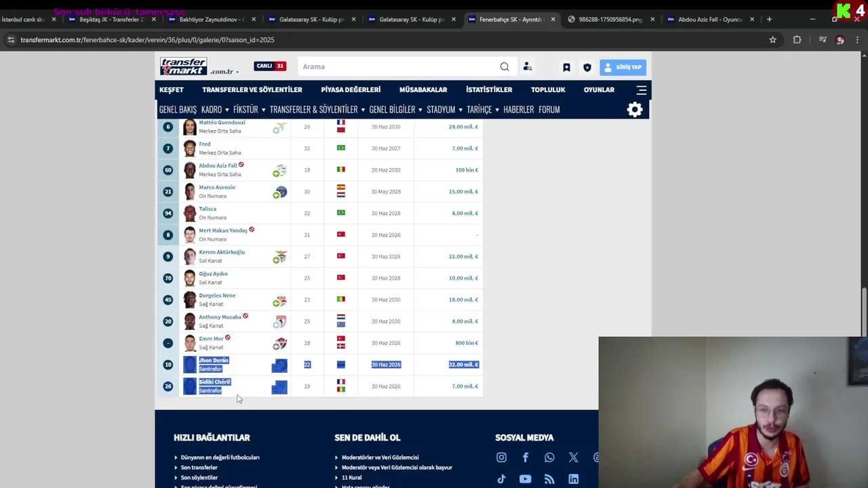The image size is (868, 488).
Task: Click Marco Asensio's previous club badge
Action: pyautogui.click(x=279, y=192)
